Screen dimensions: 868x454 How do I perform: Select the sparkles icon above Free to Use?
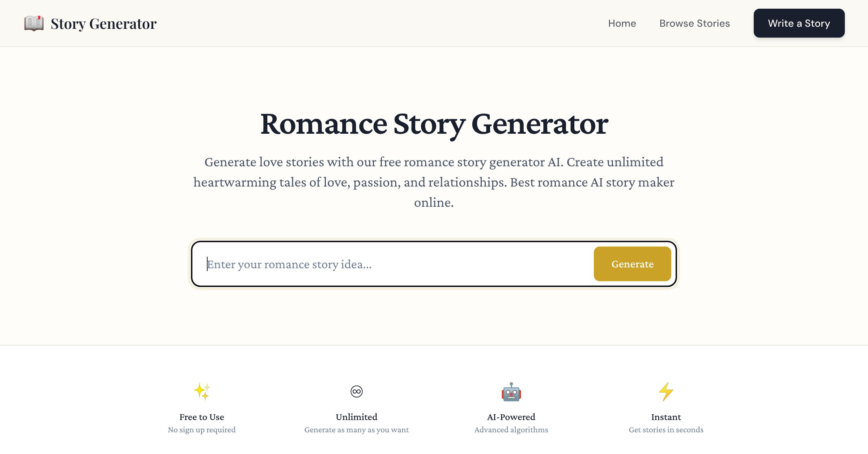coord(202,391)
